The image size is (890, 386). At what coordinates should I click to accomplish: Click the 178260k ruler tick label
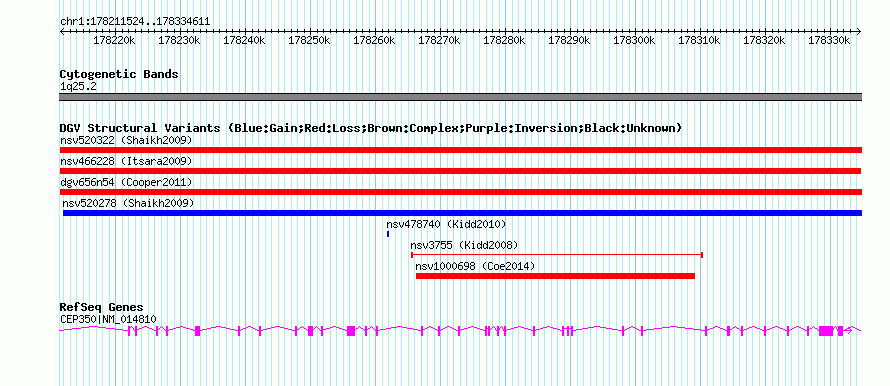(x=375, y=40)
